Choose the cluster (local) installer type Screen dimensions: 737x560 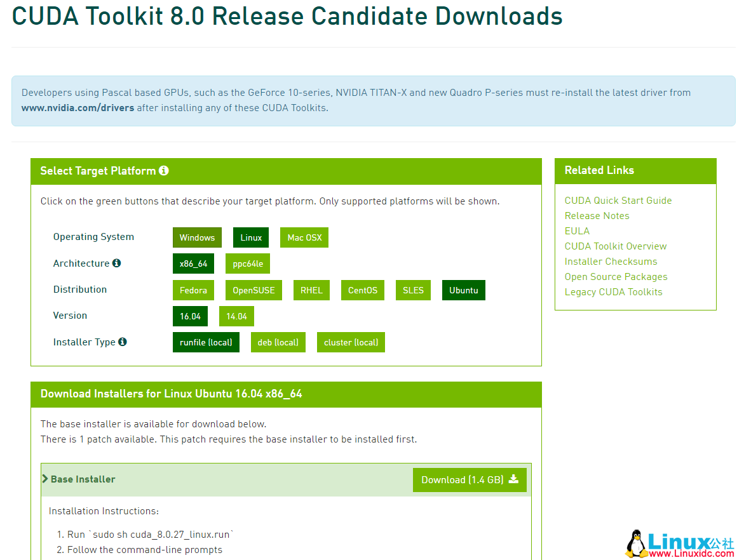tap(351, 342)
